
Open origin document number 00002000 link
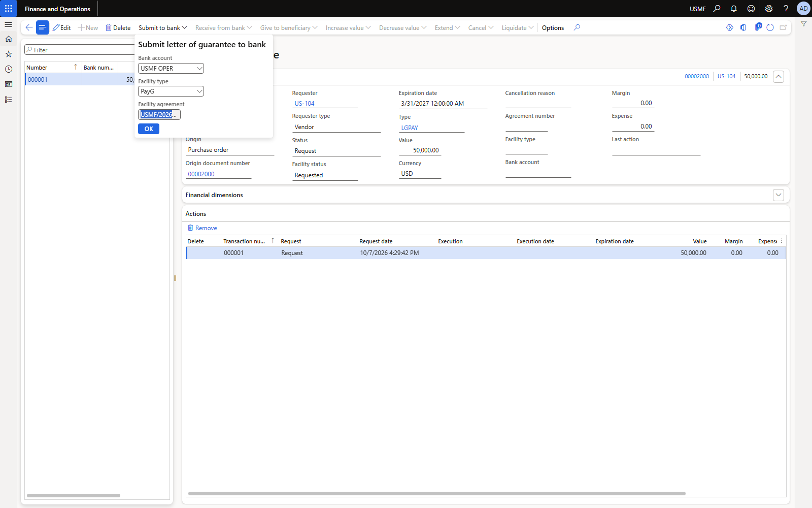201,174
